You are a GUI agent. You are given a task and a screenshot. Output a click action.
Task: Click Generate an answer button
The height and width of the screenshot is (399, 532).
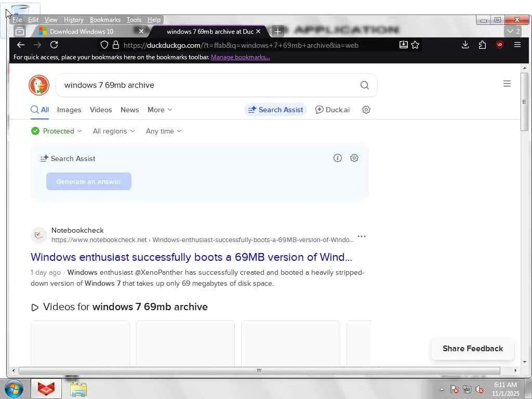pyautogui.click(x=88, y=181)
